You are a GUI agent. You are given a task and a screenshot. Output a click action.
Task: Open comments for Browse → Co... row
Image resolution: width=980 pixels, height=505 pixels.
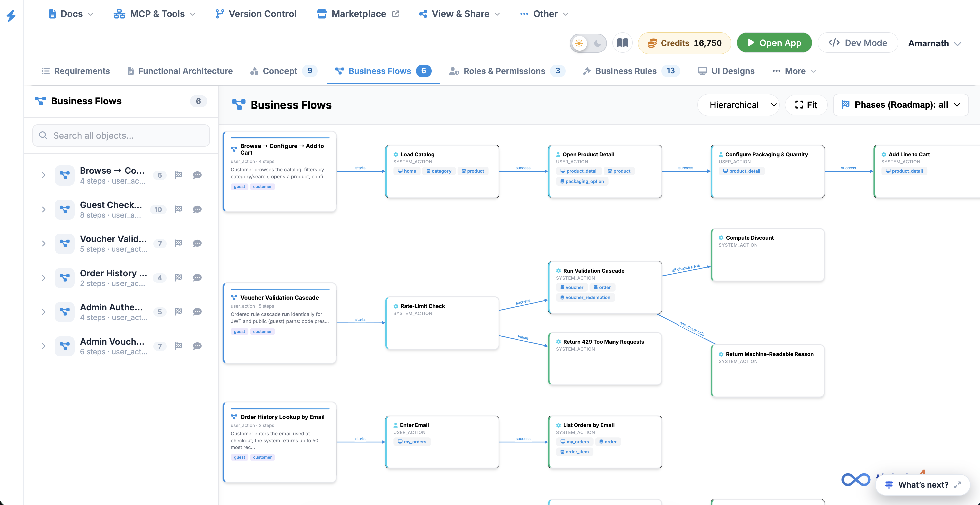197,175
